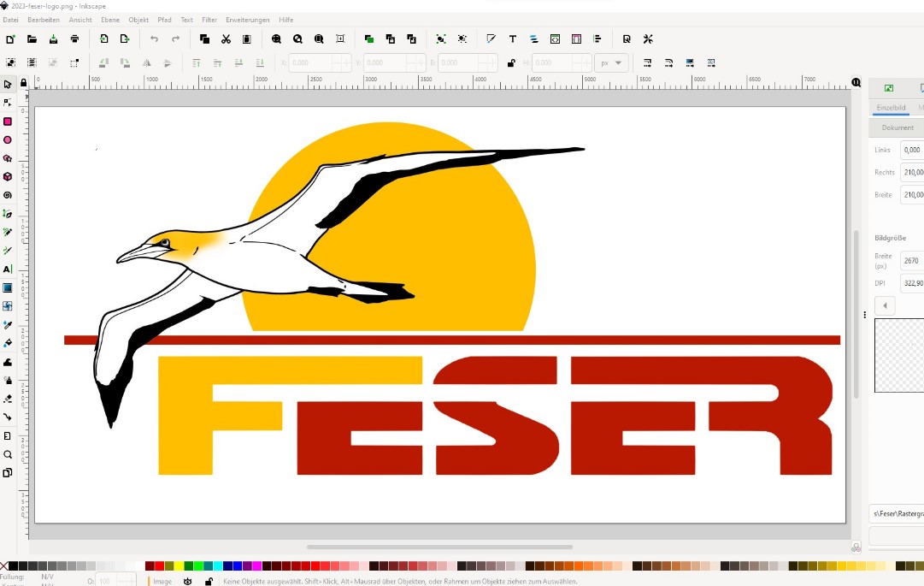Click the paste clipboard icon
The width and height of the screenshot is (924, 586).
click(x=247, y=38)
